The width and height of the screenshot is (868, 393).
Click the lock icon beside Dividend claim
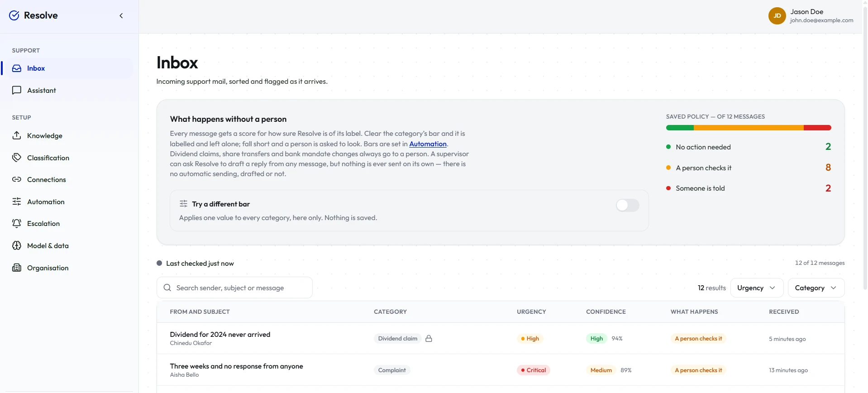tap(429, 339)
